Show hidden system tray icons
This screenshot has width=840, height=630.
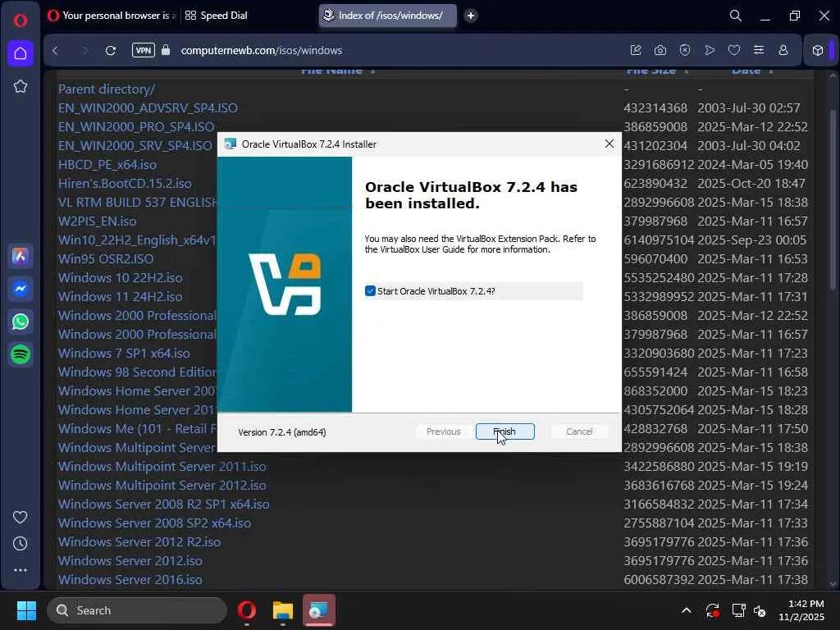click(687, 610)
